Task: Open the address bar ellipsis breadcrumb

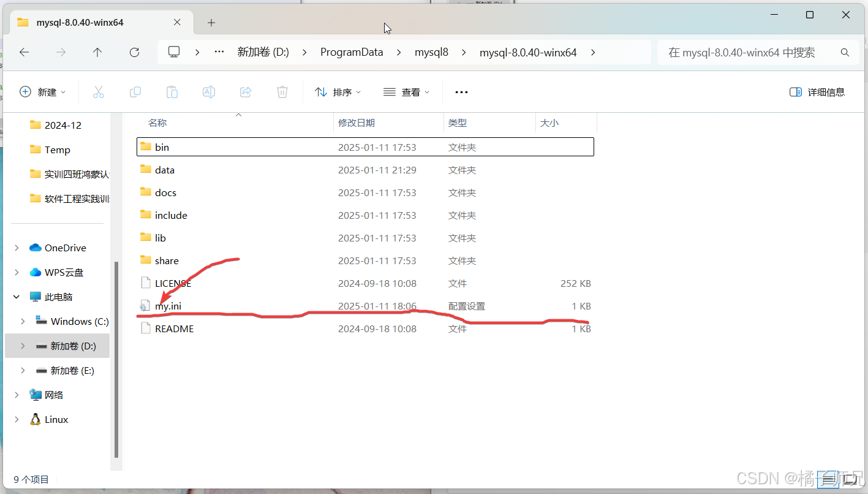Action: (x=219, y=53)
